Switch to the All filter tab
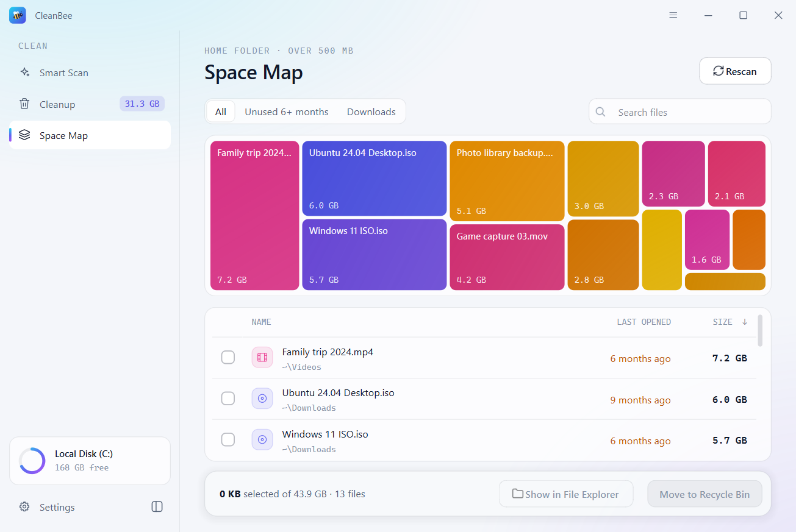Screen dimensions: 796x532 point(221,112)
